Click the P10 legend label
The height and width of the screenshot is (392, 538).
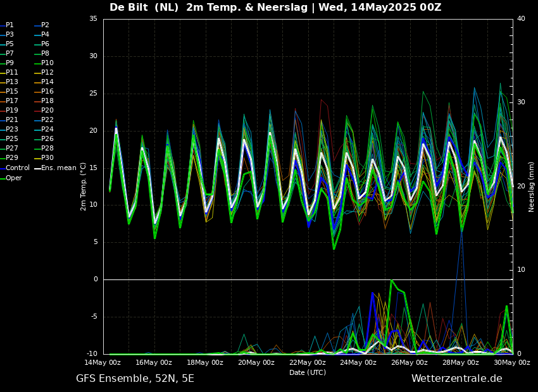[x=47, y=63]
